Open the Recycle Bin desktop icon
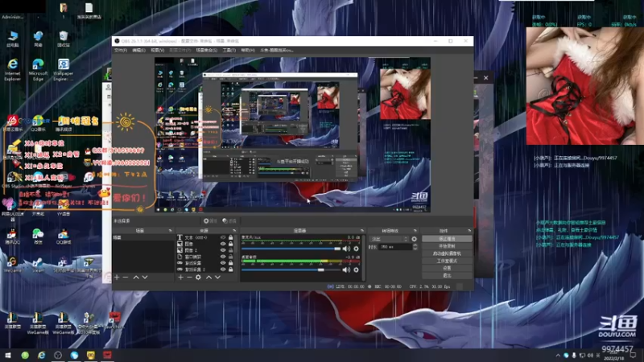 [x=64, y=39]
